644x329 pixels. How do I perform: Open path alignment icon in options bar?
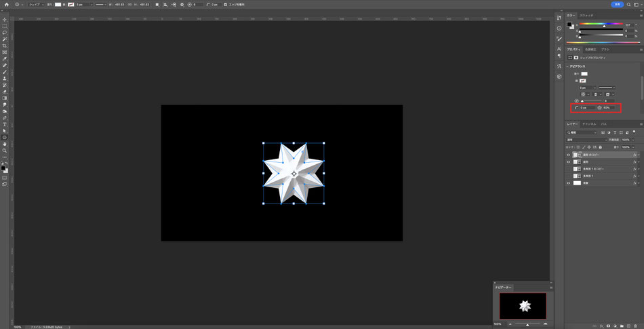point(165,5)
